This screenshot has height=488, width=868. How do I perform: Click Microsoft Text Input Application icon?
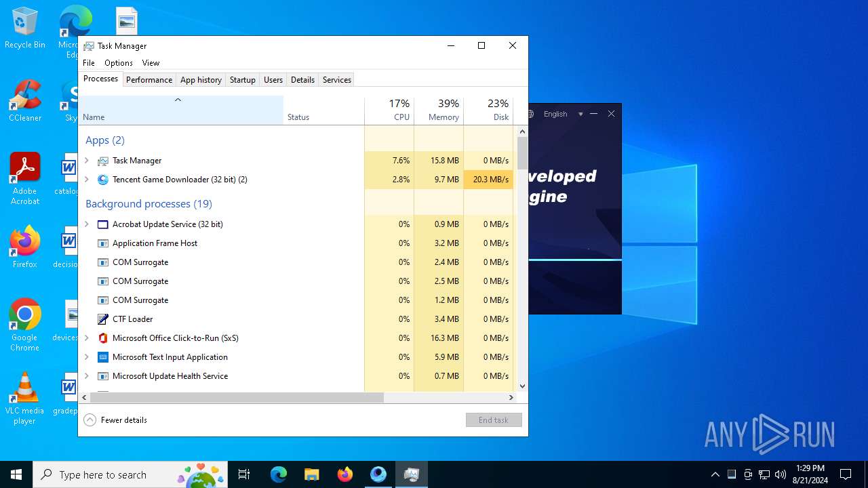click(x=103, y=357)
